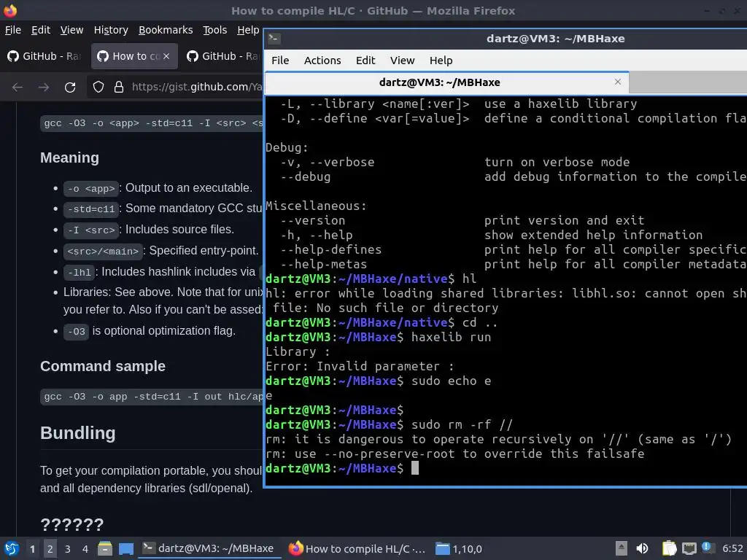747x560 pixels.
Task: Close the dartz@VM3 terminal tab
Action: (618, 82)
